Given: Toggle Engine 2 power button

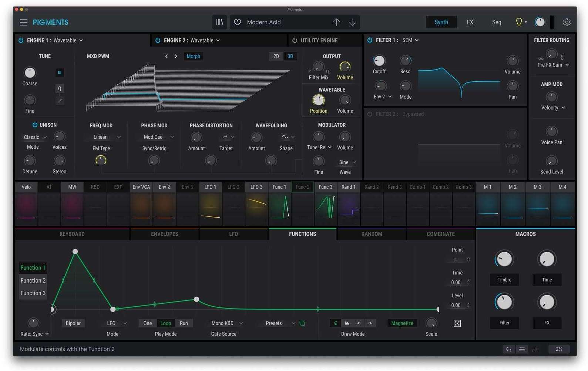Looking at the screenshot, I should 158,40.
